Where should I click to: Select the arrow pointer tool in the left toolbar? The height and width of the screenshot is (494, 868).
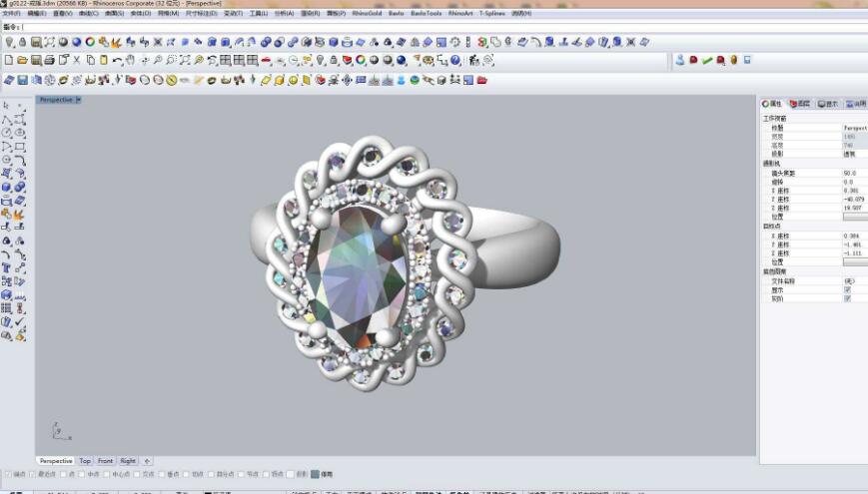pyautogui.click(x=7, y=105)
